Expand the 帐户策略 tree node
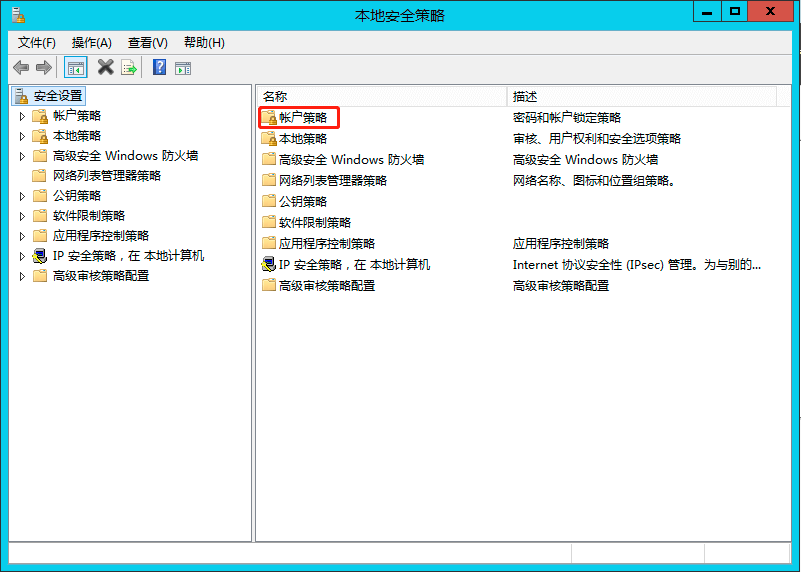This screenshot has height=572, width=801. (22, 116)
